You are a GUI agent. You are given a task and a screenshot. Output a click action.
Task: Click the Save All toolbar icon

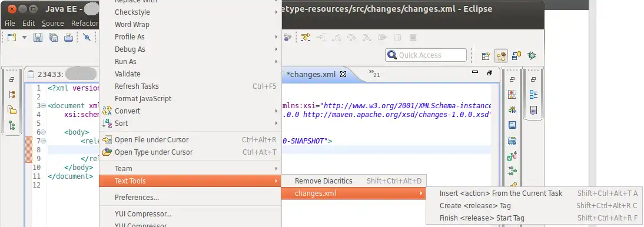pos(54,38)
